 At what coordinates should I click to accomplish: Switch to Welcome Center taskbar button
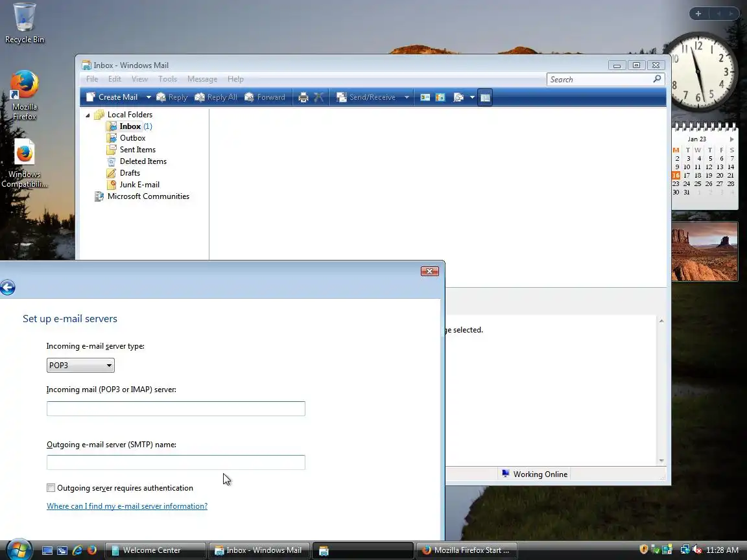point(156,550)
